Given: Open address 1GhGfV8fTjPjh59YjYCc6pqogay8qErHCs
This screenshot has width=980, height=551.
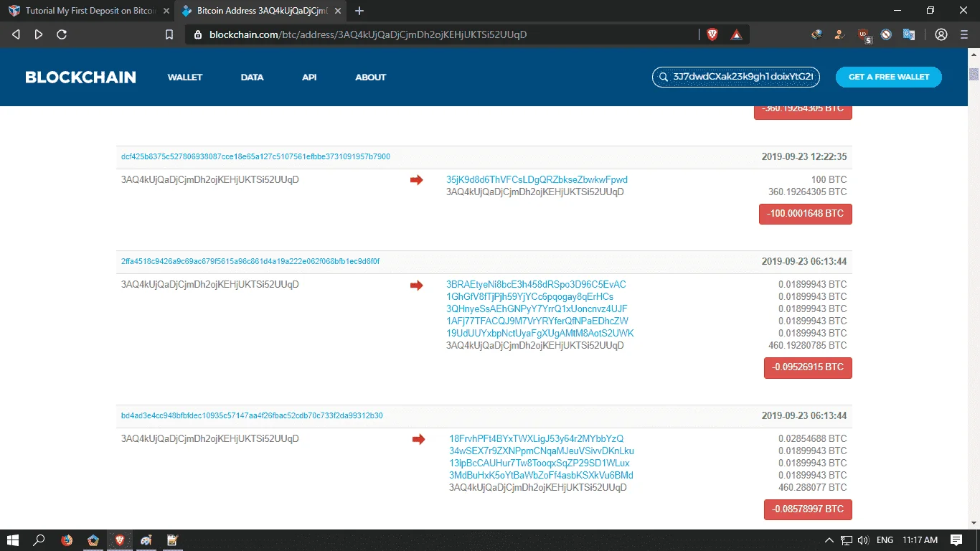Looking at the screenshot, I should coord(529,297).
